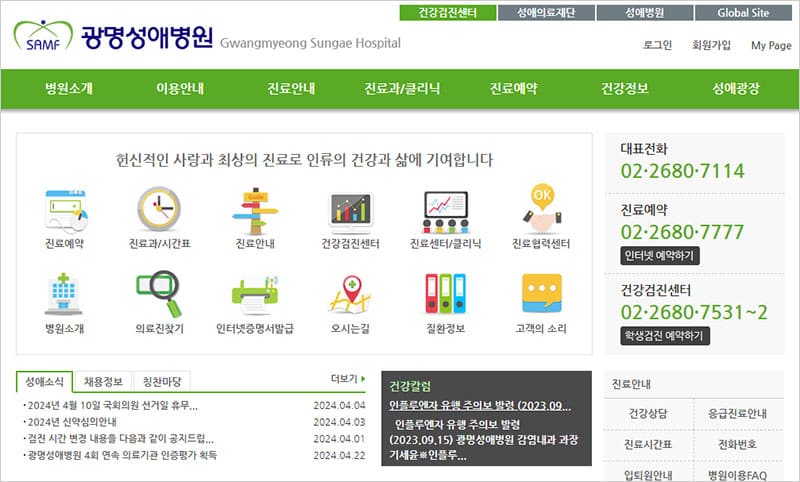The height and width of the screenshot is (482, 800).
Task: Switch to the 칭찬마당 tab
Action: click(161, 381)
